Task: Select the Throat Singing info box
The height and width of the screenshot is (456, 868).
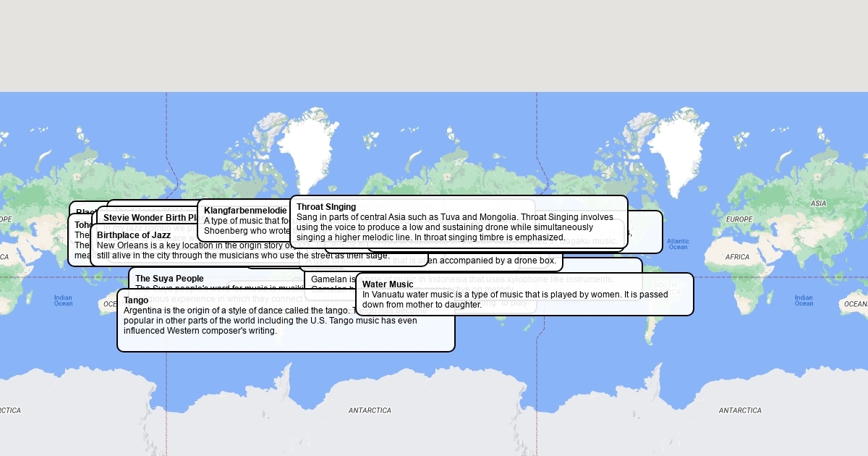Action: (x=459, y=221)
